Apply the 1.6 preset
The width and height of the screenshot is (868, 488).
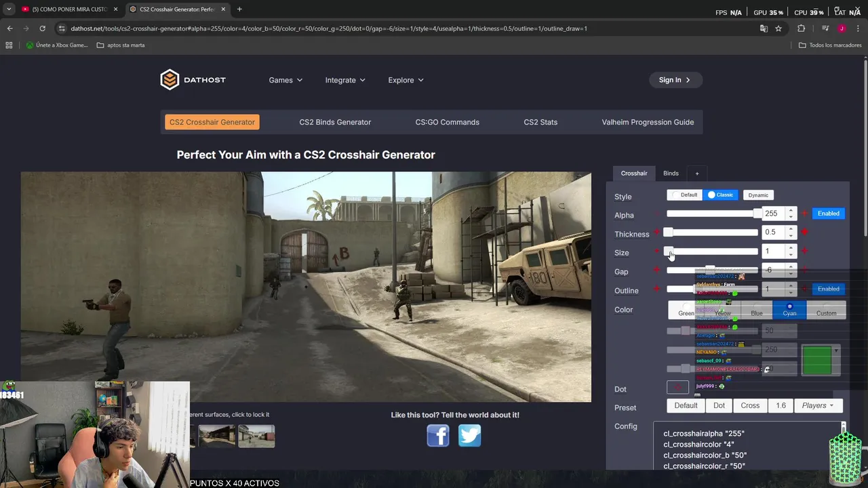click(x=781, y=405)
